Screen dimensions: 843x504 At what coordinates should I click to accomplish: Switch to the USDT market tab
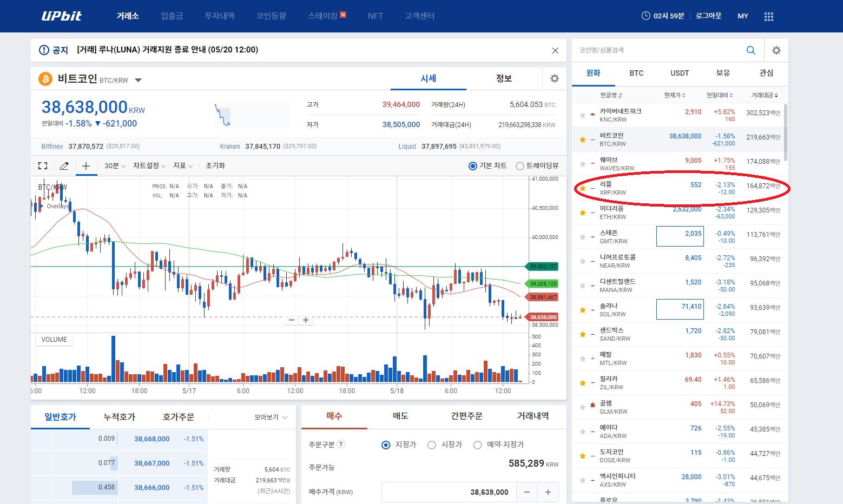[680, 73]
